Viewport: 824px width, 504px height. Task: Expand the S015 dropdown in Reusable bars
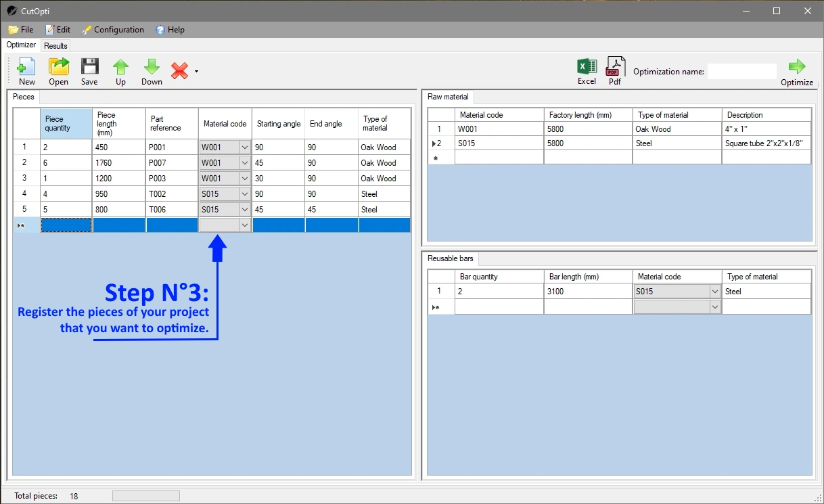tap(714, 292)
